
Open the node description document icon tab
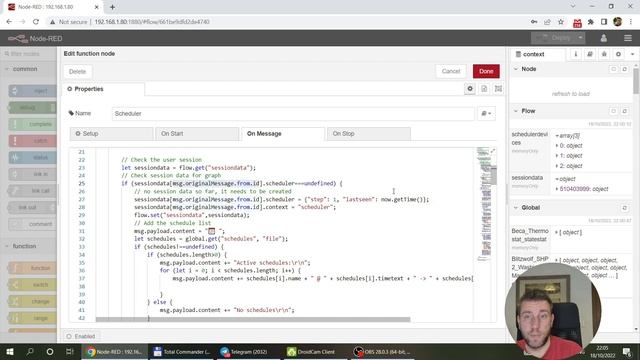click(484, 89)
